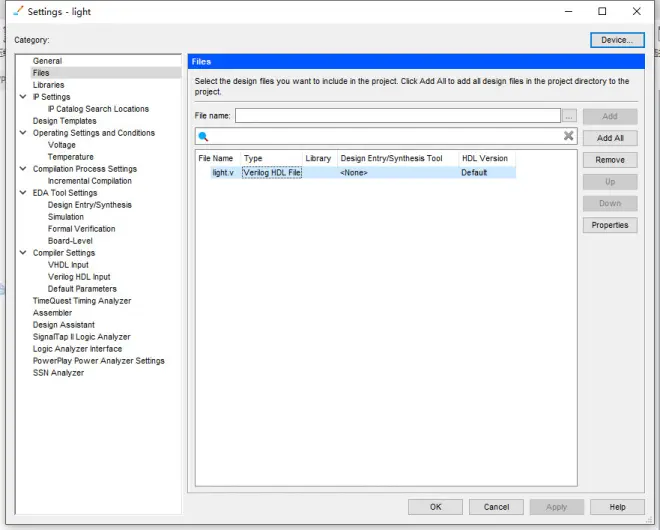Select TimeQuest Timing Analyzer
660x530 pixels.
(x=82, y=301)
